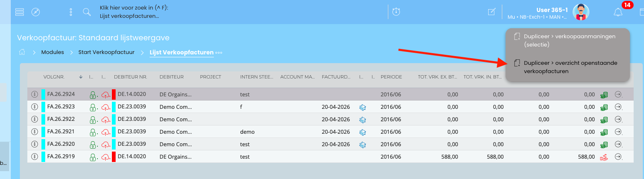This screenshot has width=644, height=179.
Task: Open Start Verkoopfactuur breadcrumb link
Action: click(x=107, y=52)
